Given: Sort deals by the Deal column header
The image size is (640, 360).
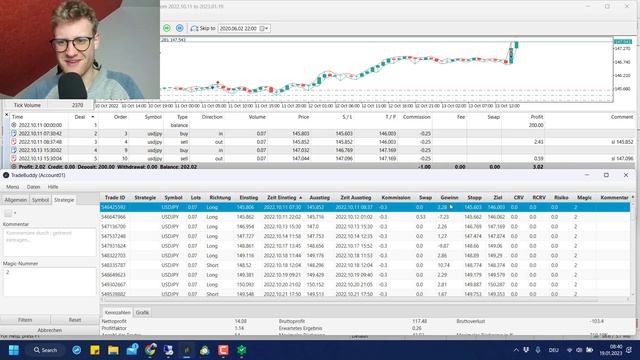Looking at the screenshot, I should (x=80, y=117).
